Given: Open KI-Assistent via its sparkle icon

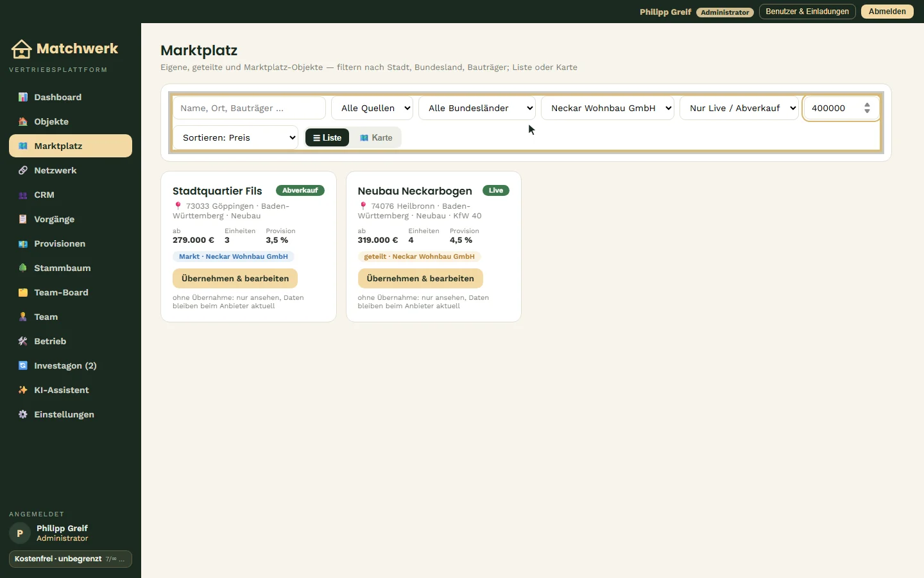Looking at the screenshot, I should pyautogui.click(x=23, y=390).
